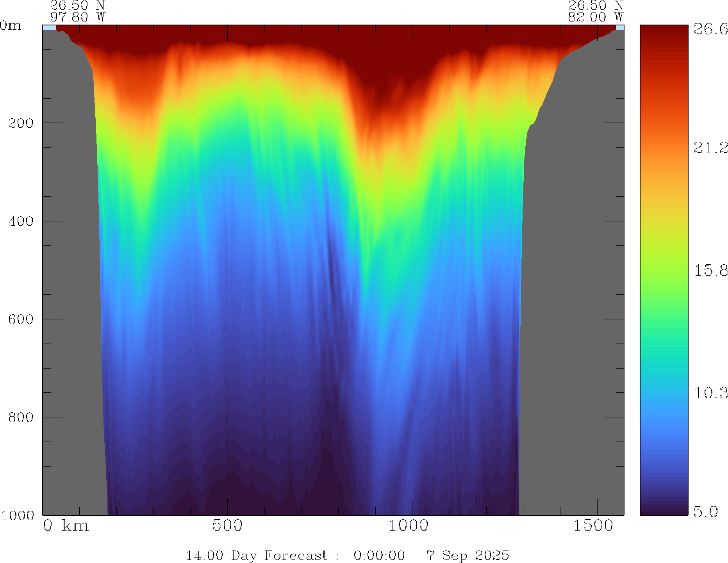Click the 10.3 colorbar value label
Image resolution: width=728 pixels, height=563 pixels.
pyautogui.click(x=710, y=393)
